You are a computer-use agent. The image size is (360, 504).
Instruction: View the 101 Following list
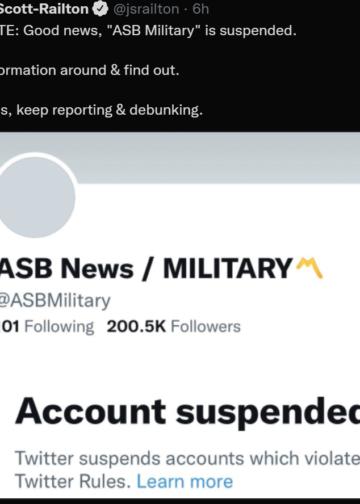tap(47, 326)
